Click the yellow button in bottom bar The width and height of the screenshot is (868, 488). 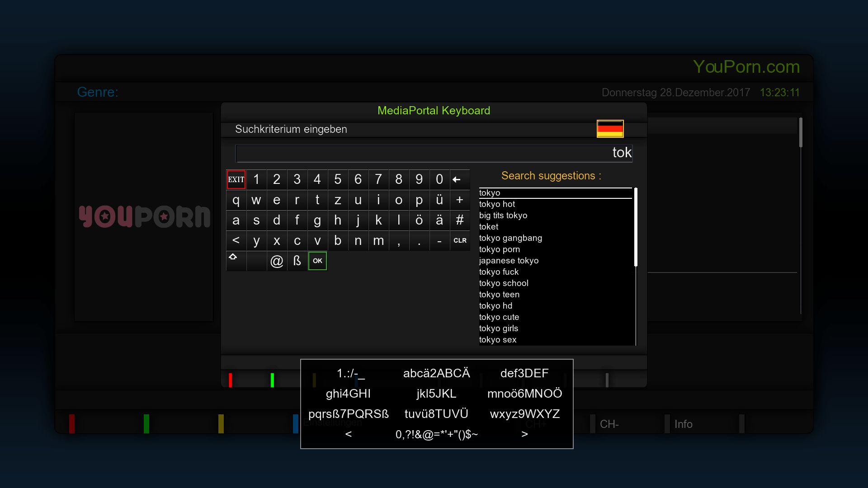(221, 424)
